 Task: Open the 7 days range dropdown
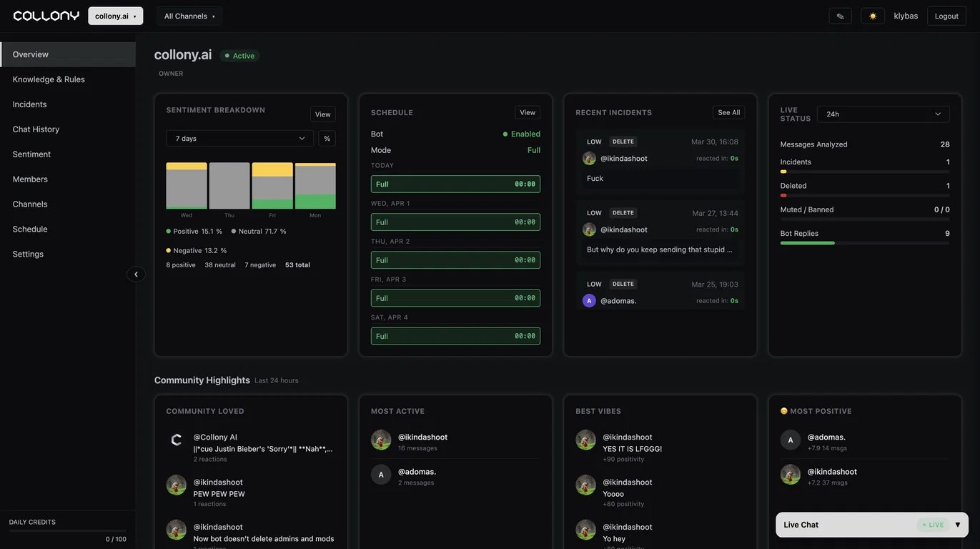point(239,138)
